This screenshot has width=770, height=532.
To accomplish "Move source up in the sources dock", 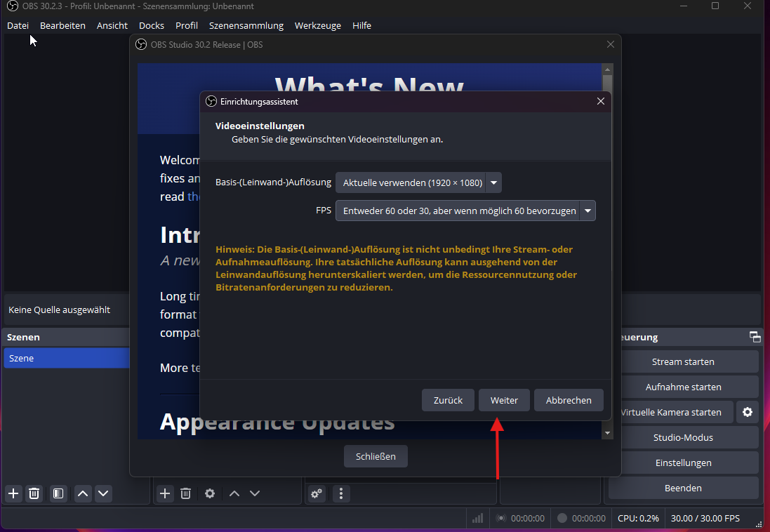I will [x=234, y=493].
